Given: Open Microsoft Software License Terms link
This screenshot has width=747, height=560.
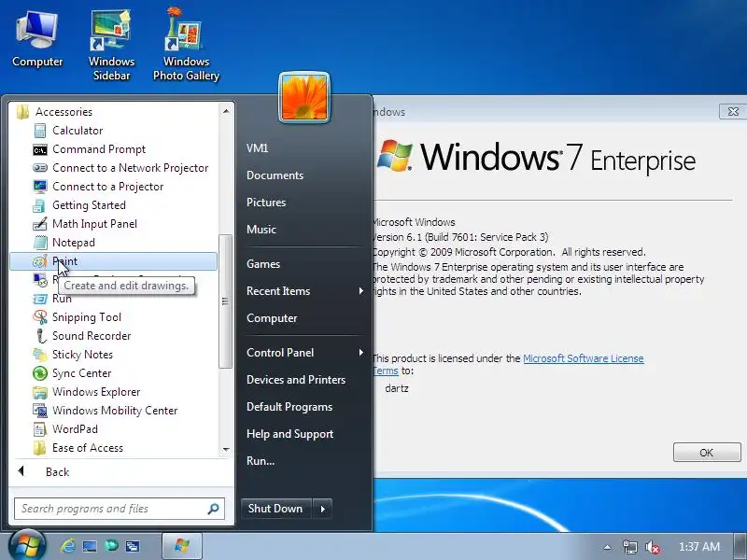Looking at the screenshot, I should tap(583, 358).
